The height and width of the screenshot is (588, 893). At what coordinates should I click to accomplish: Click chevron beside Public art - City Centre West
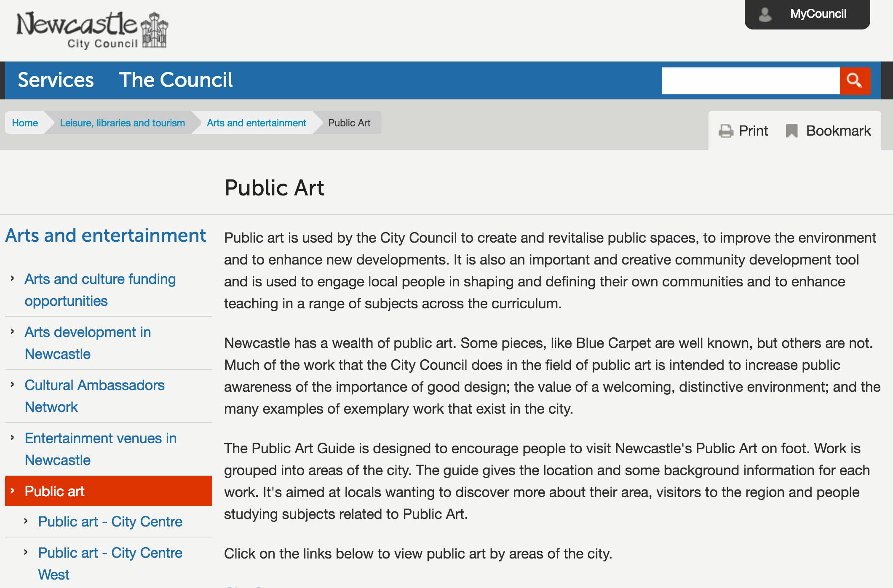tap(26, 552)
